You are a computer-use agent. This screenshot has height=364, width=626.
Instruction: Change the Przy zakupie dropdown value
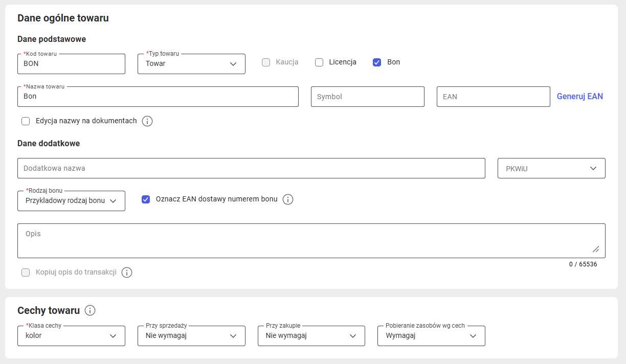coord(311,336)
